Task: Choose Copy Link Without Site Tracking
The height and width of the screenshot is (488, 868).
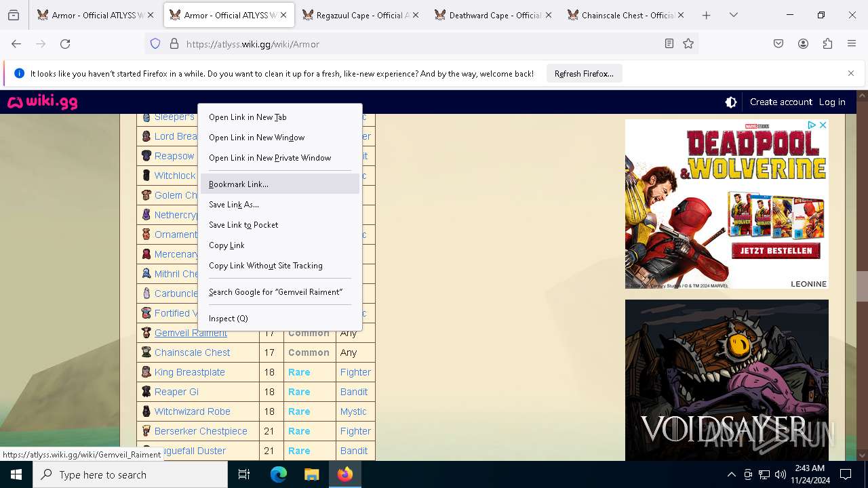Action: coord(280,266)
